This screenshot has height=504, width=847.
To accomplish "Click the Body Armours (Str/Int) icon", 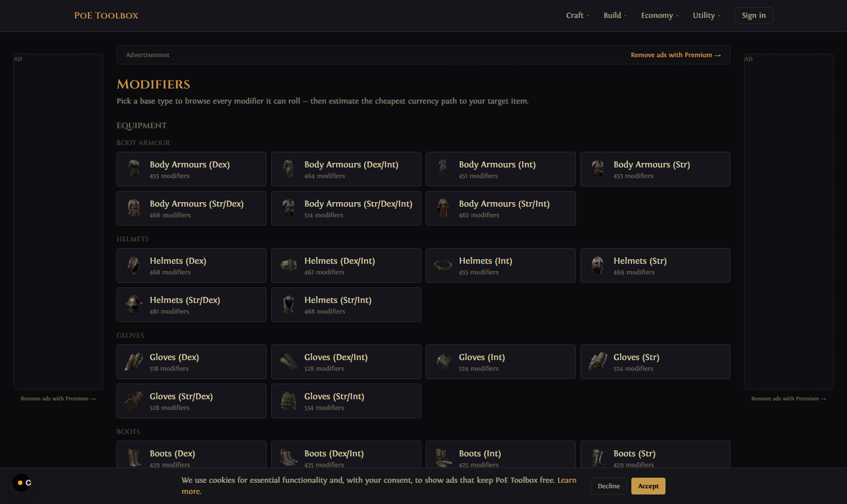I will [x=443, y=208].
